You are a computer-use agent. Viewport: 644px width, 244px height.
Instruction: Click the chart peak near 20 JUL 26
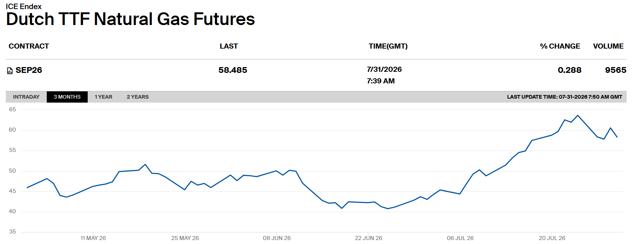tap(578, 115)
